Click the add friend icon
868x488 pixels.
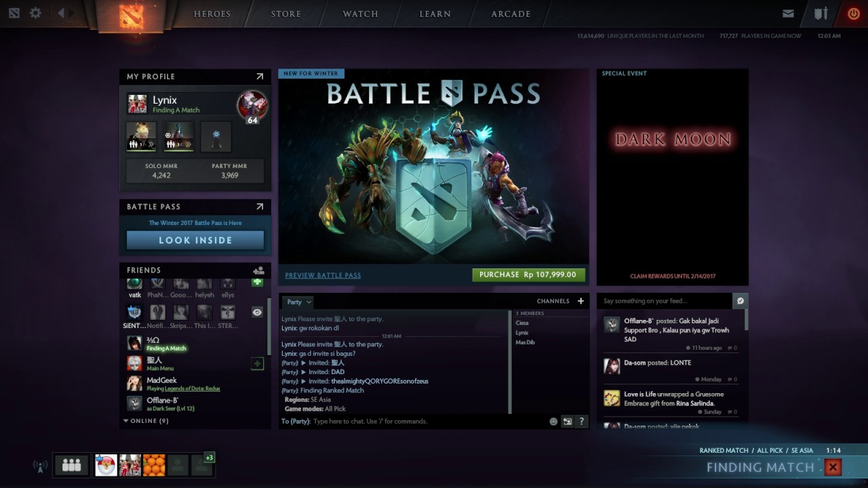point(258,270)
